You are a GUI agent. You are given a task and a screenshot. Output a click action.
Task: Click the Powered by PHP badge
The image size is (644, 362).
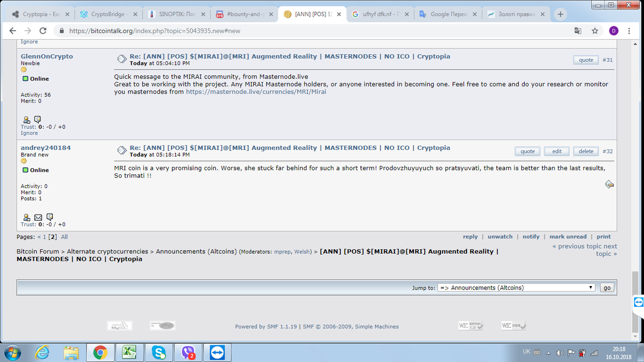tap(163, 326)
